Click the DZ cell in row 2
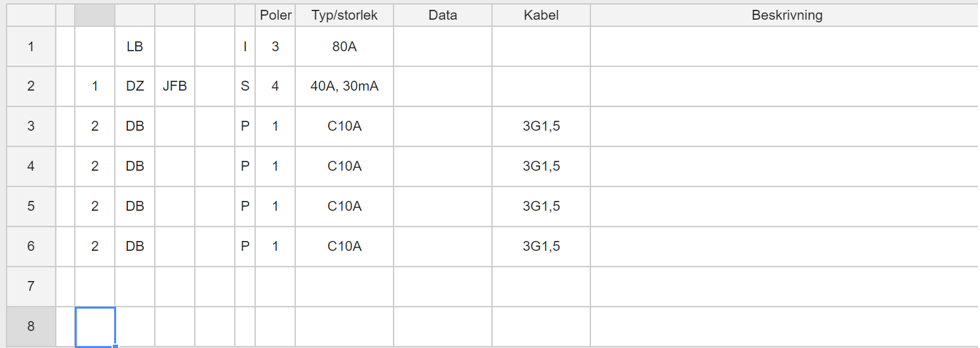Screen dimensions: 980x348 pyautogui.click(x=135, y=86)
